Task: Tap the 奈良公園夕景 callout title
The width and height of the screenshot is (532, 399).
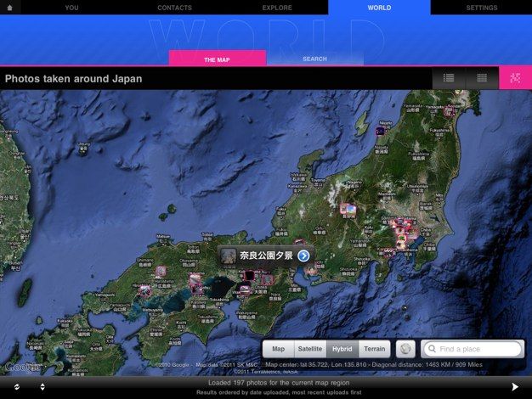Action: tap(266, 256)
